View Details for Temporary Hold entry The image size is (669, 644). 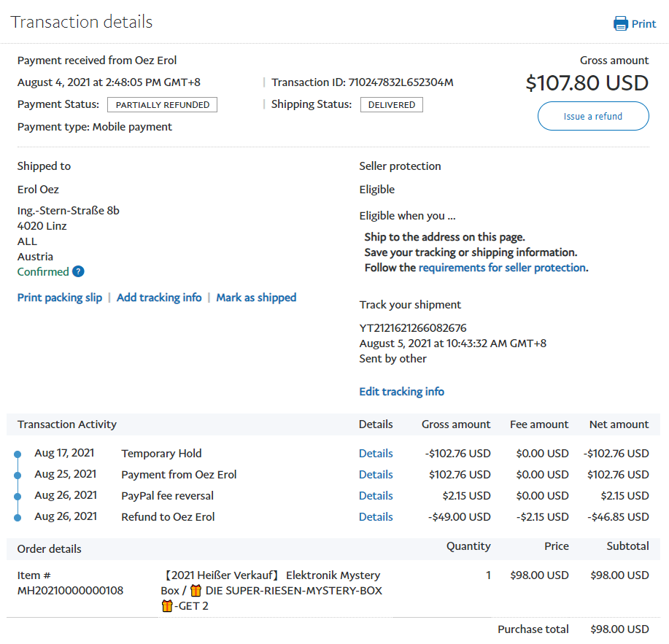(x=376, y=454)
